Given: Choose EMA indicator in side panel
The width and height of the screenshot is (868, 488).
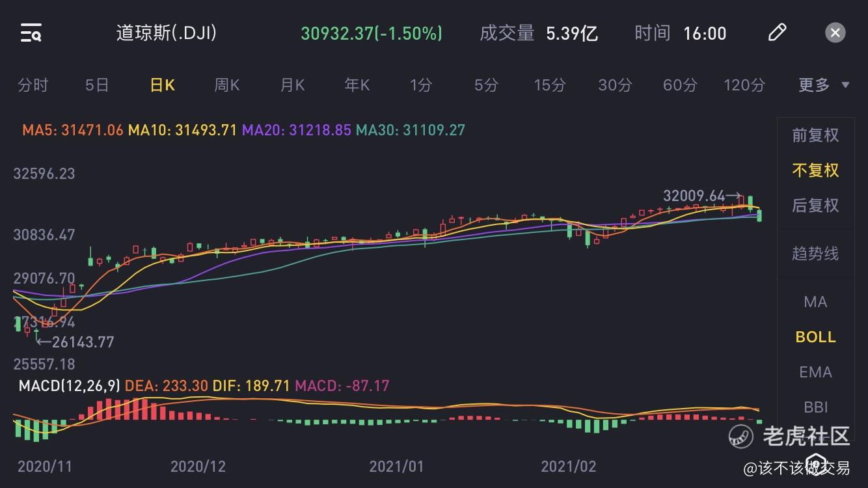Looking at the screenshot, I should click(x=815, y=372).
